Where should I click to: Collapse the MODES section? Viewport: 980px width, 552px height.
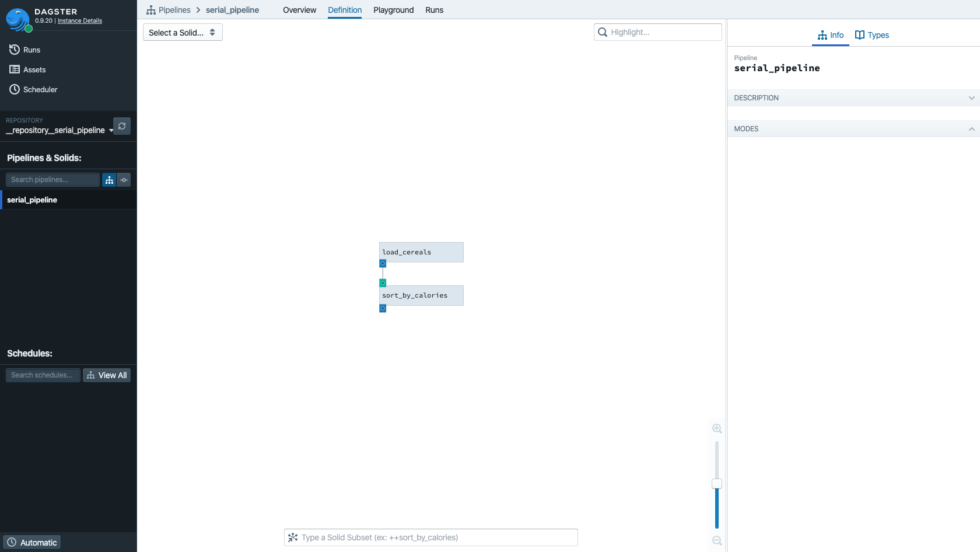pos(853,128)
